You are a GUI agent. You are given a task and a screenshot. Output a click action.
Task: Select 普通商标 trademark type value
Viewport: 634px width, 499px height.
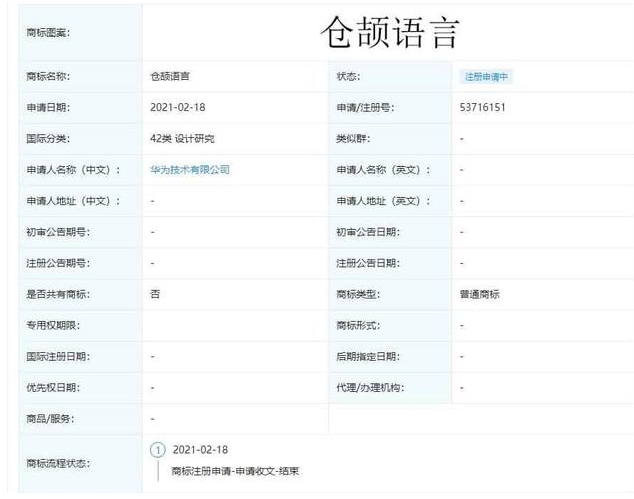pos(479,294)
